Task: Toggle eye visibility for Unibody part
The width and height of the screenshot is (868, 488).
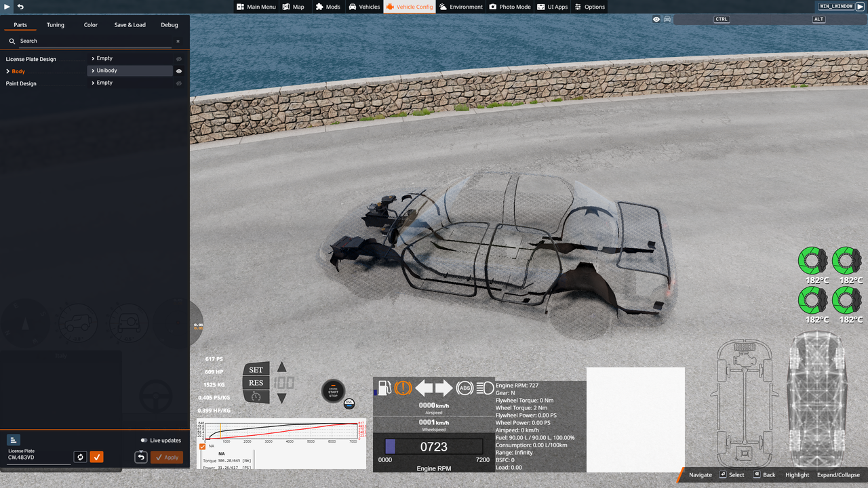Action: (x=179, y=71)
